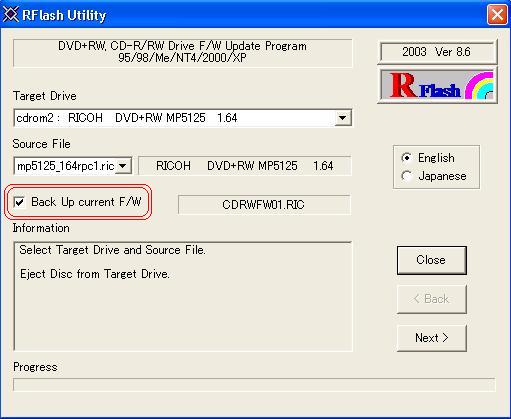This screenshot has width=511, height=419.
Task: Open the Target Drive dropdown arrow
Action: pos(342,118)
